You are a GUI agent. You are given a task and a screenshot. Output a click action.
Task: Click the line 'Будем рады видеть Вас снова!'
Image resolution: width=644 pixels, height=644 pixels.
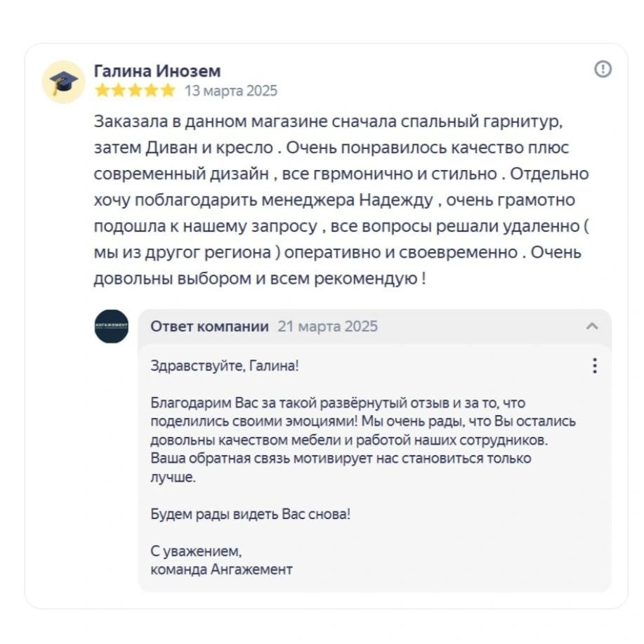point(250,513)
